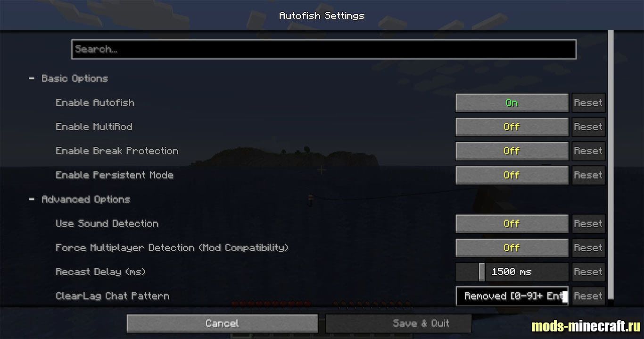Reset the Use Sound Detection option
The width and height of the screenshot is (644, 339).
coord(588,223)
